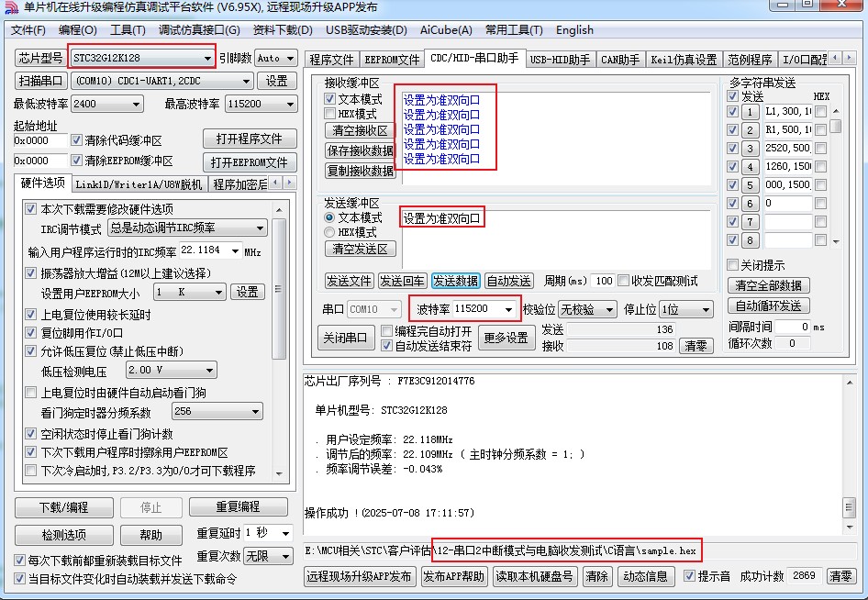Enable receive buffer HEX模式 checkbox

tap(330, 114)
